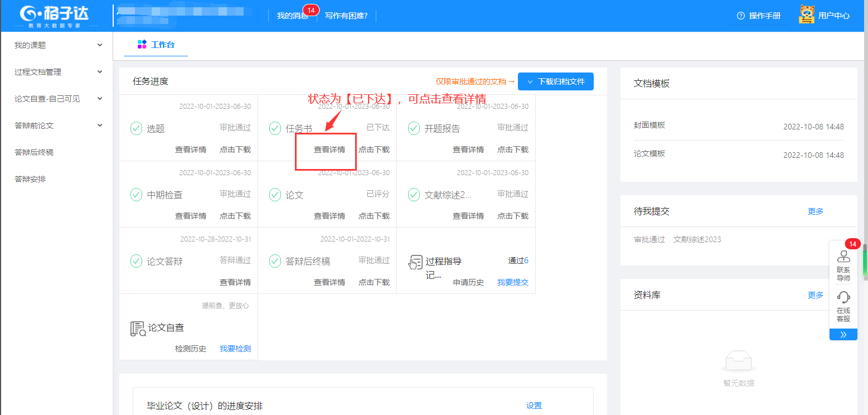Viewport: 868px width, 415px height.
Task: Click 联系导师 contact icon on floating bar
Action: click(843, 257)
